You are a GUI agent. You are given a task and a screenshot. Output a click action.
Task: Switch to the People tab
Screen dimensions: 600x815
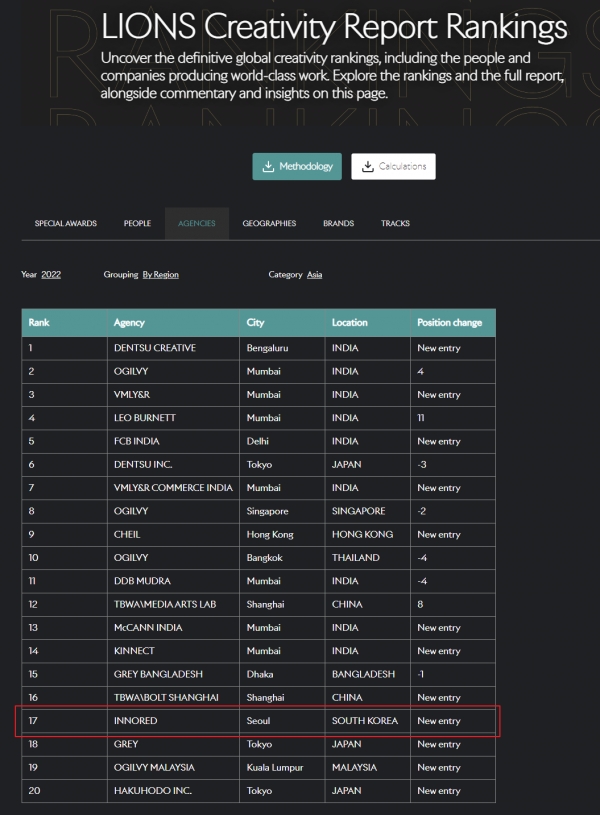click(x=137, y=224)
